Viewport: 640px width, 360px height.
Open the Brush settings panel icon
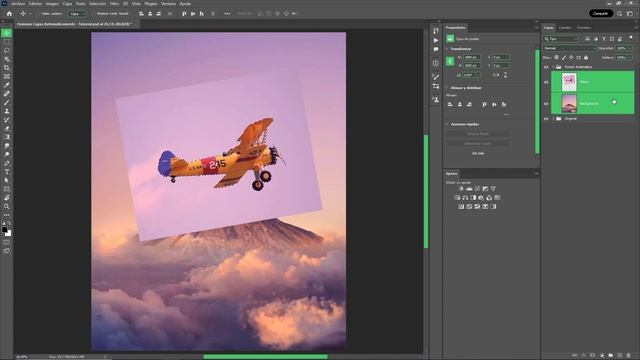[x=436, y=77]
